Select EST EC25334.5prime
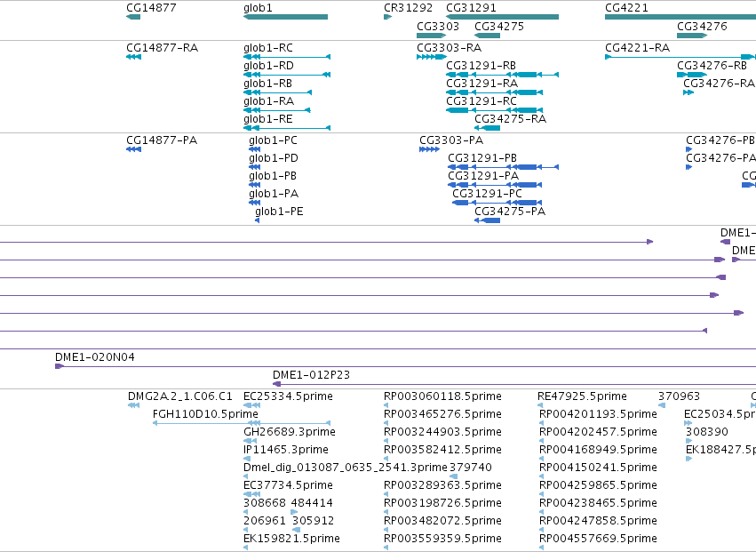This screenshot has height=552, width=756. pos(288,396)
